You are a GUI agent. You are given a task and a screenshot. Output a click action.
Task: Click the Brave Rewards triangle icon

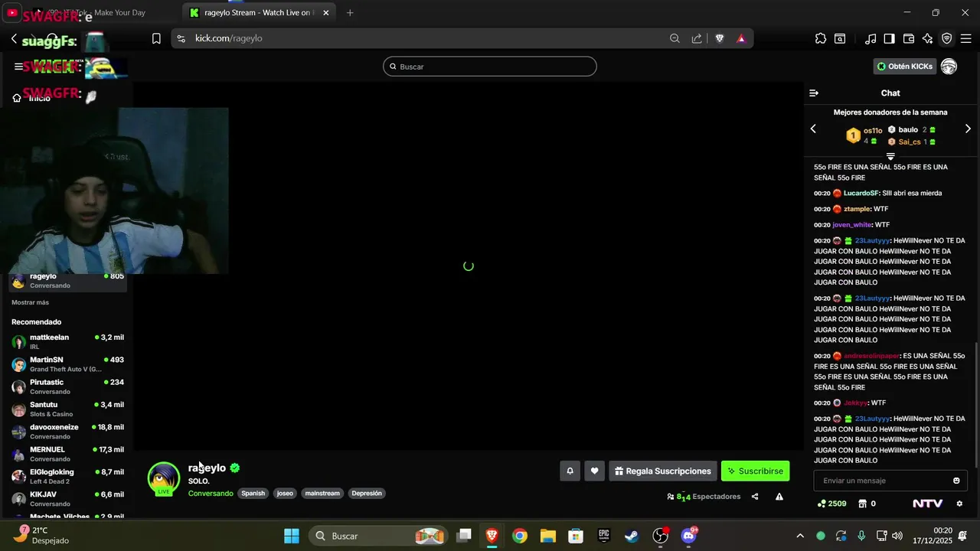741,38
